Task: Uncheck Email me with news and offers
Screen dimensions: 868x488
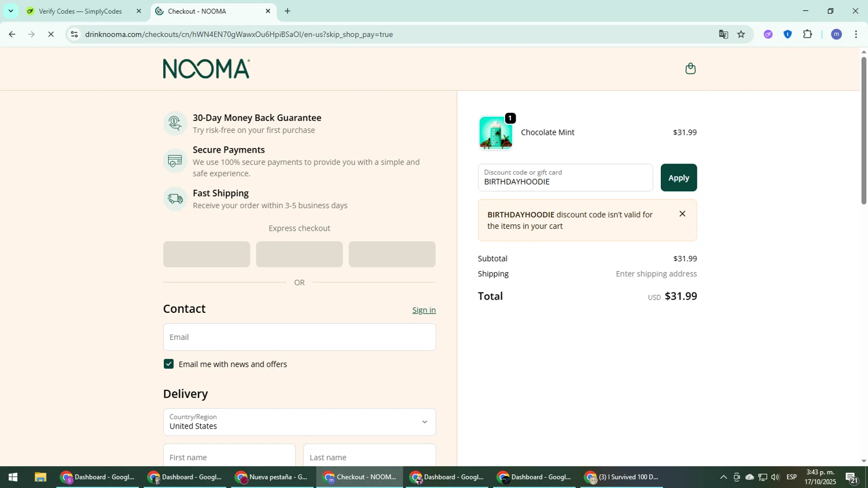Action: [168, 364]
